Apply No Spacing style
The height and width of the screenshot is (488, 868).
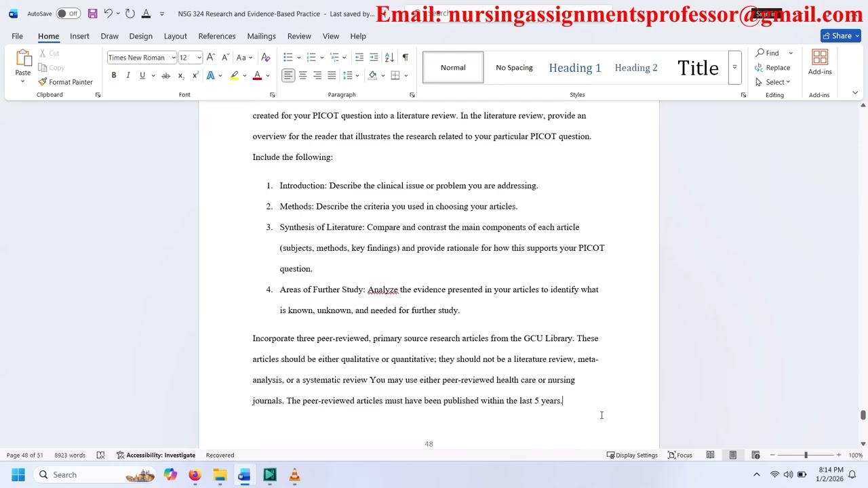pos(514,68)
